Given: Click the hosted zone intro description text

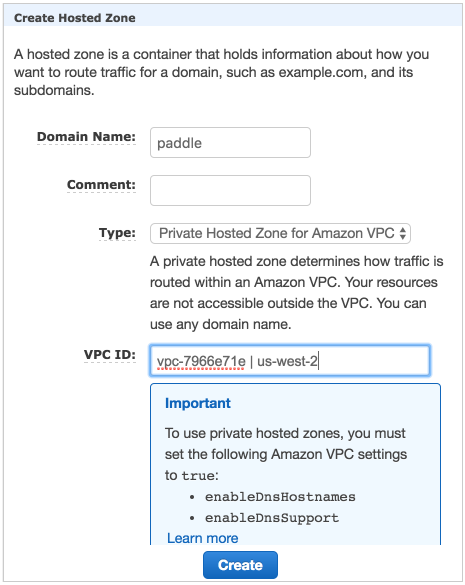Looking at the screenshot, I should tap(221, 72).
